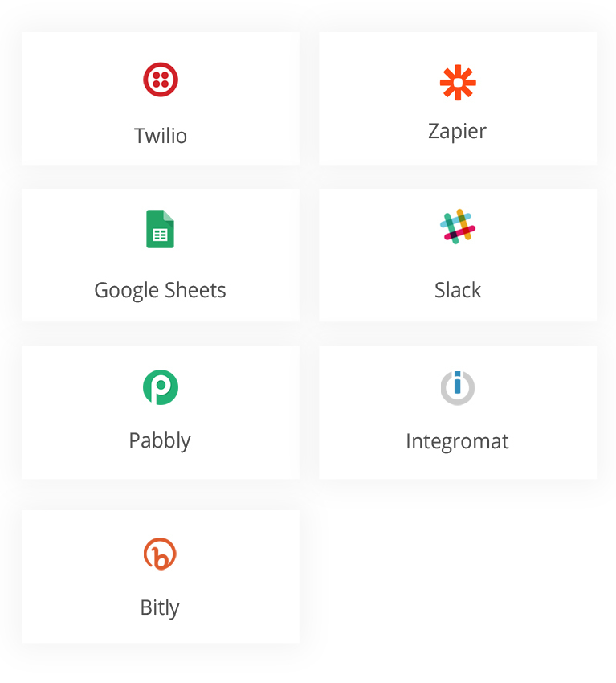The width and height of the screenshot is (616, 683).
Task: Pick the Integromat integration card
Action: tap(458, 413)
